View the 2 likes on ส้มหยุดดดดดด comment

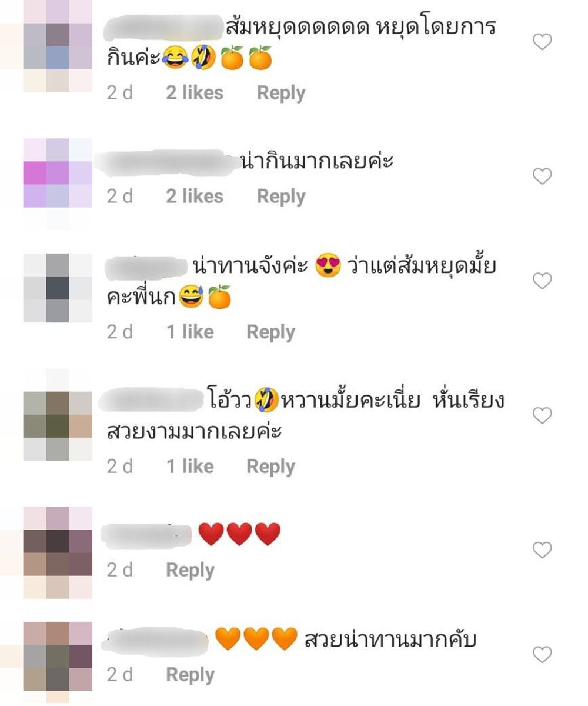(x=195, y=93)
